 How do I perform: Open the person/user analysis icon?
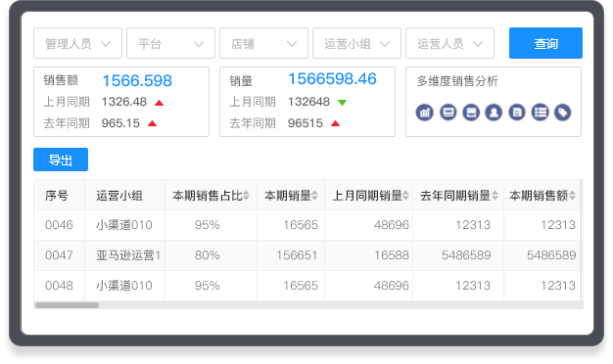coord(494,113)
